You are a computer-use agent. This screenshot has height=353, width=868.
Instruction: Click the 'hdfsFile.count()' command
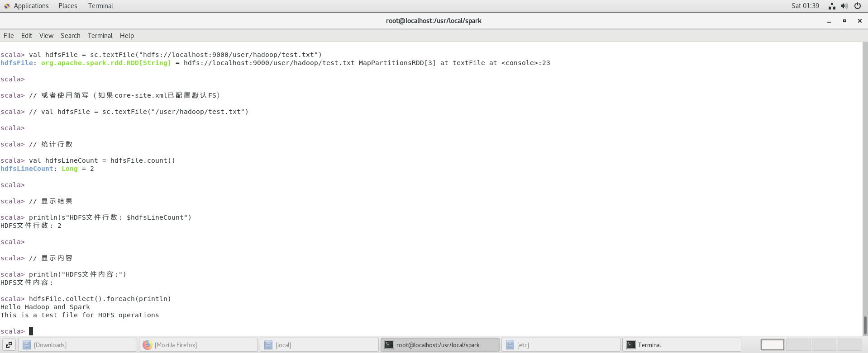(x=143, y=160)
